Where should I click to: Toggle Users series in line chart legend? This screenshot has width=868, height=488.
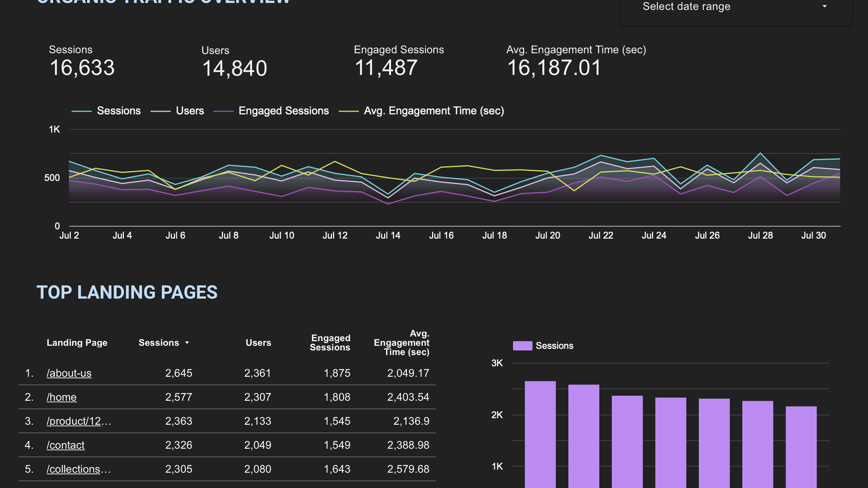178,111
